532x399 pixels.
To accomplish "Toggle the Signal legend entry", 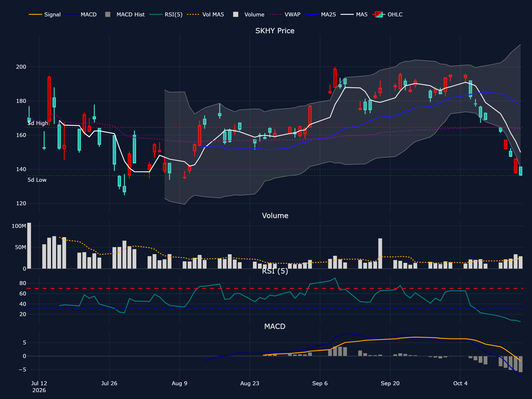I will (x=45, y=14).
